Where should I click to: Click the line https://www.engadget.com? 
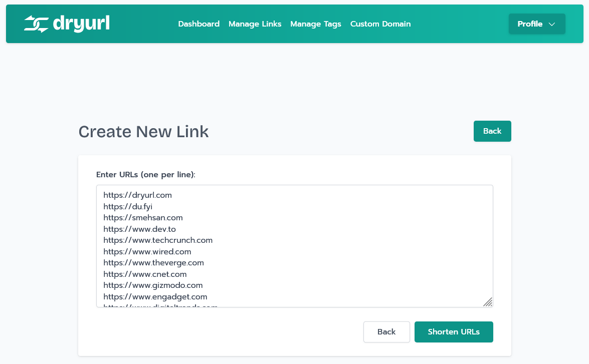pyautogui.click(x=155, y=296)
